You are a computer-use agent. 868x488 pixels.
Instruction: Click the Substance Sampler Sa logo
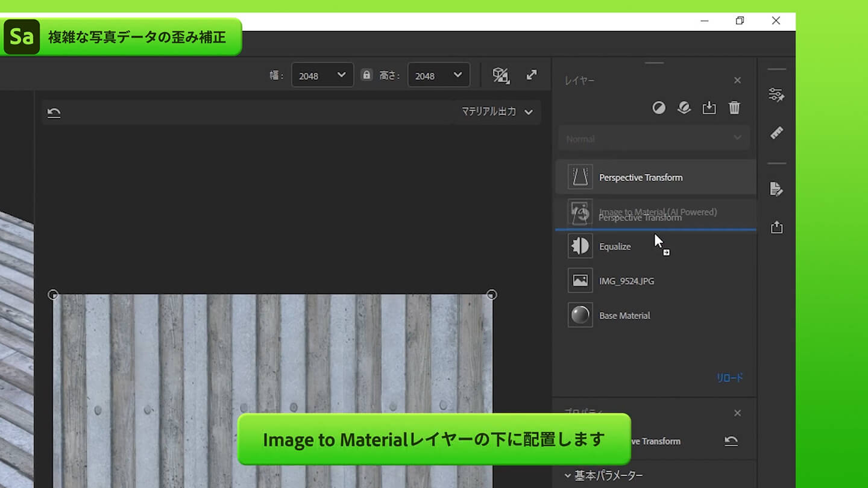click(22, 37)
